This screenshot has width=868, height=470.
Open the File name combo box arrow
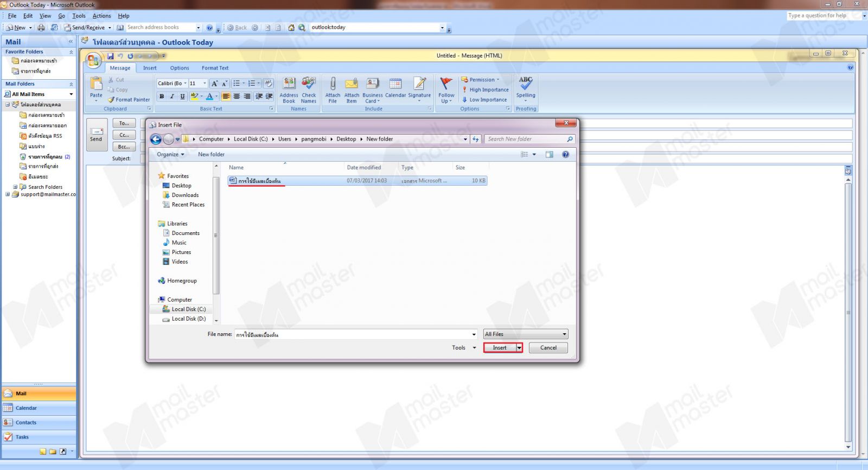point(474,334)
